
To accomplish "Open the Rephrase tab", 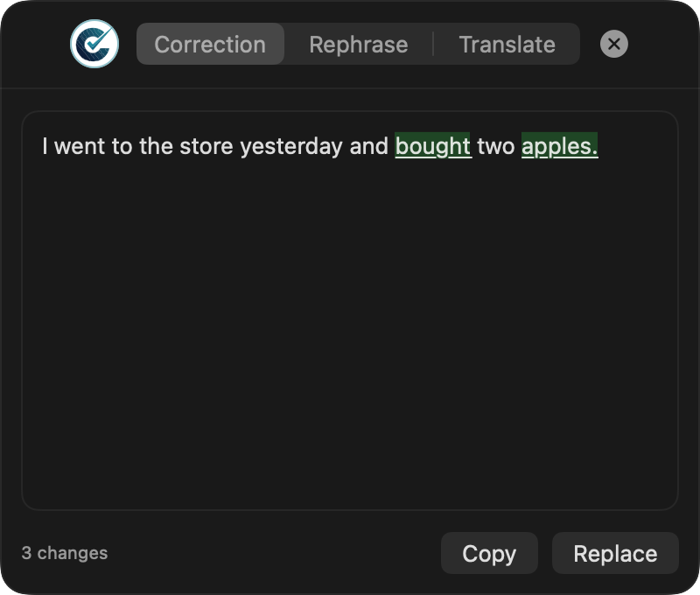I will (359, 45).
